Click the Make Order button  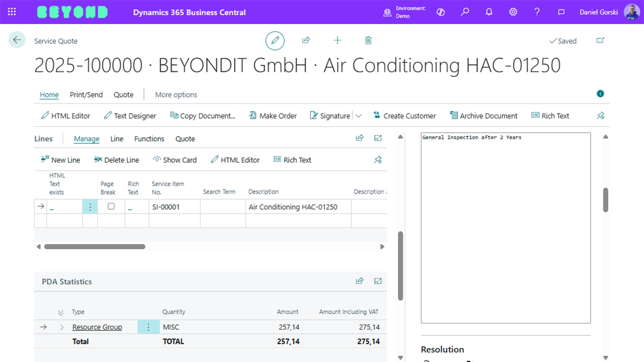tap(273, 116)
